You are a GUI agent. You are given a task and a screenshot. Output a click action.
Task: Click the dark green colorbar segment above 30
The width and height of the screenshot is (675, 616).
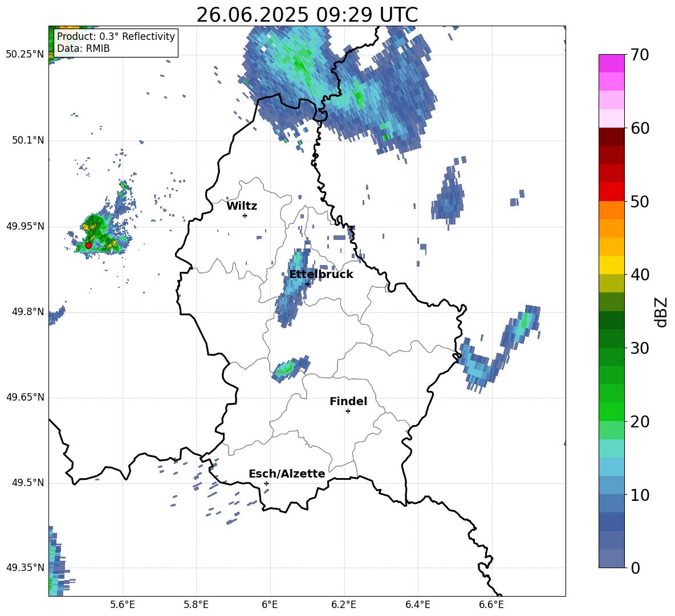(x=611, y=320)
